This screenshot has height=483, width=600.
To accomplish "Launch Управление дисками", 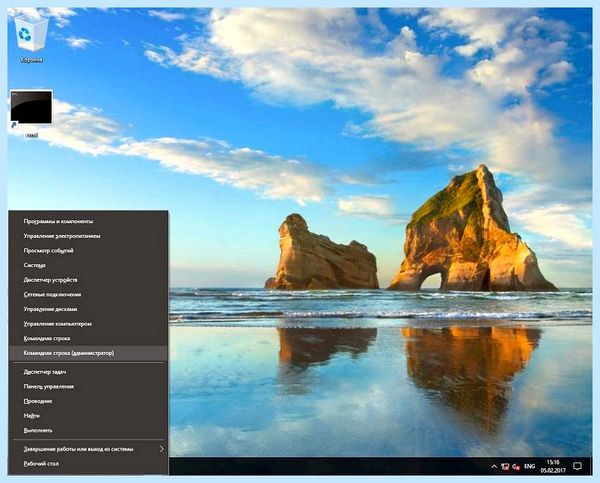I will pyautogui.click(x=88, y=309).
